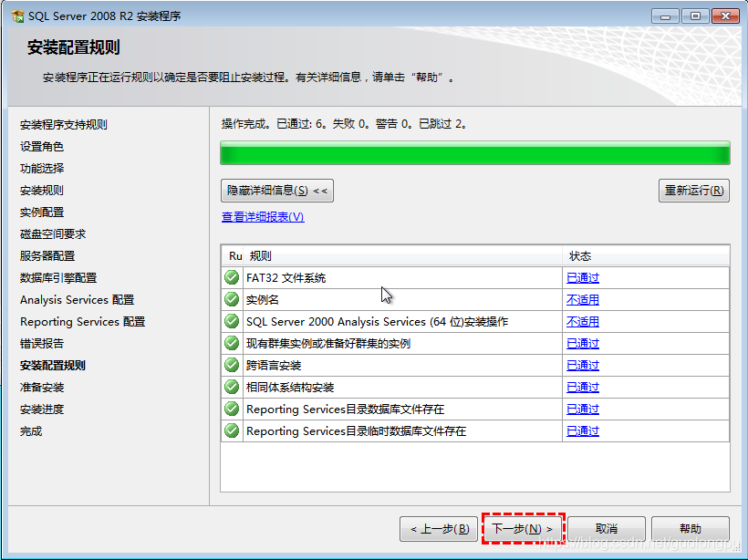Screen dimensions: 748x560
Task: Select 安装进度 step in sidebar
Action: pyautogui.click(x=42, y=410)
